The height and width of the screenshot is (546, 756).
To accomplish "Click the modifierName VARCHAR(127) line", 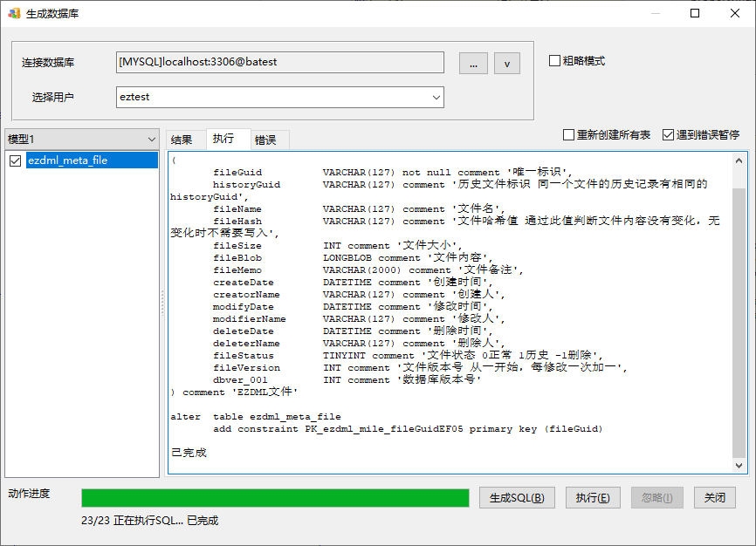I will 359,318.
